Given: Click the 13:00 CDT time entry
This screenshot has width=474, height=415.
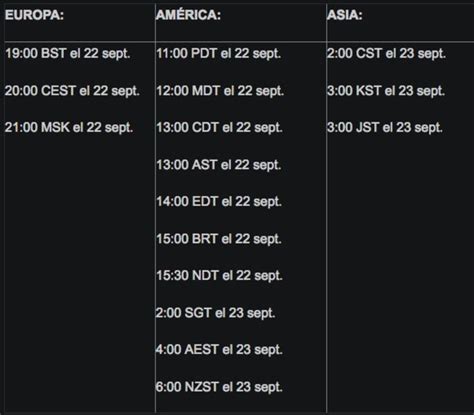Looking at the screenshot, I should (x=219, y=128).
